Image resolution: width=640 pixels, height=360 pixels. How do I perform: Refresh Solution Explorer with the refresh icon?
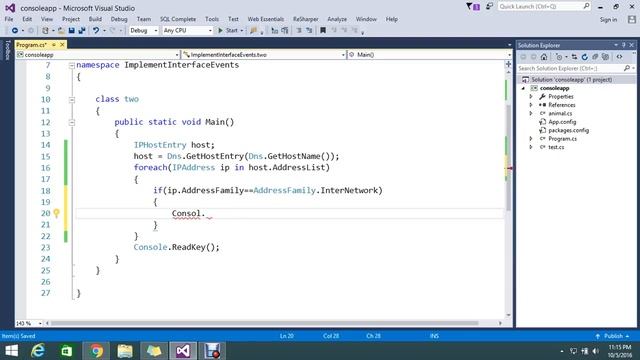coord(584,57)
